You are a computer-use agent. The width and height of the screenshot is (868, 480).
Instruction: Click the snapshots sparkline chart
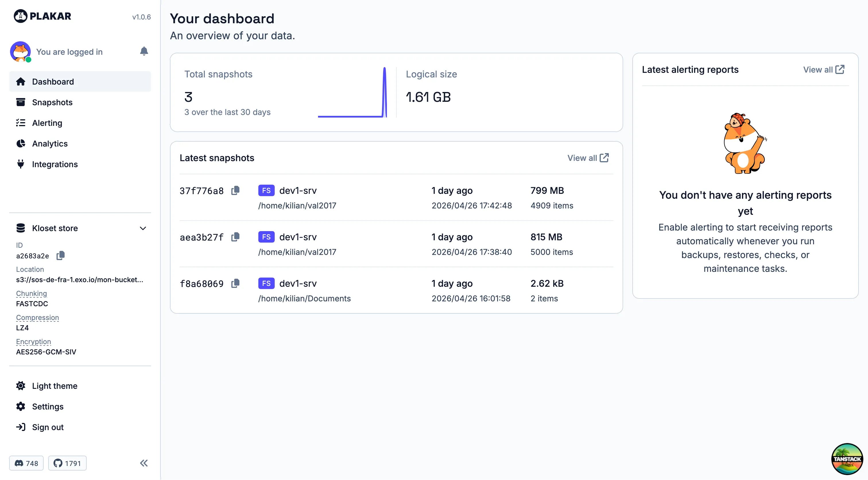tap(352, 92)
